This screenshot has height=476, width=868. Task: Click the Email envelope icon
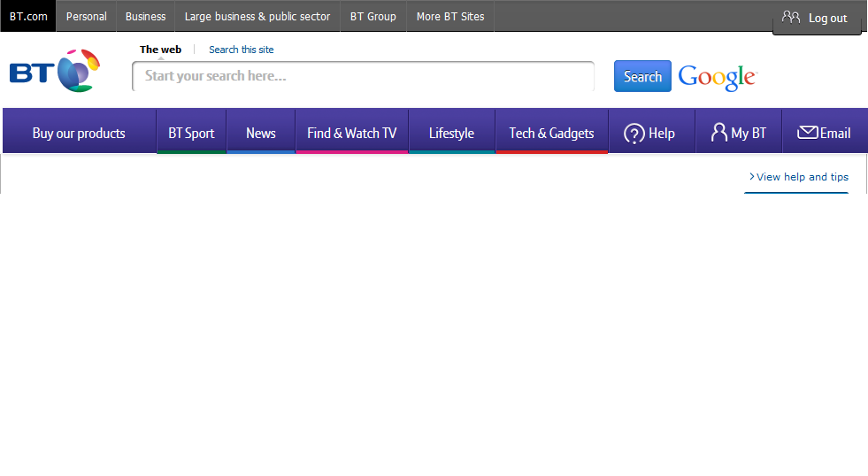point(807,133)
